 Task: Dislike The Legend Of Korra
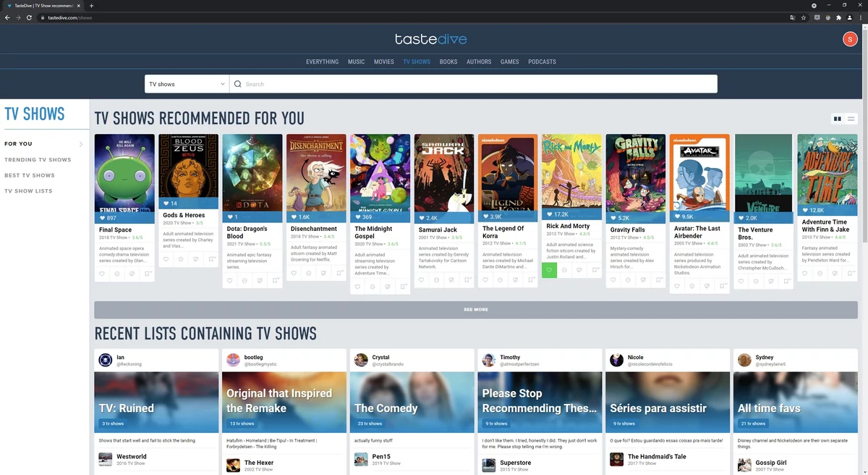[515, 279]
